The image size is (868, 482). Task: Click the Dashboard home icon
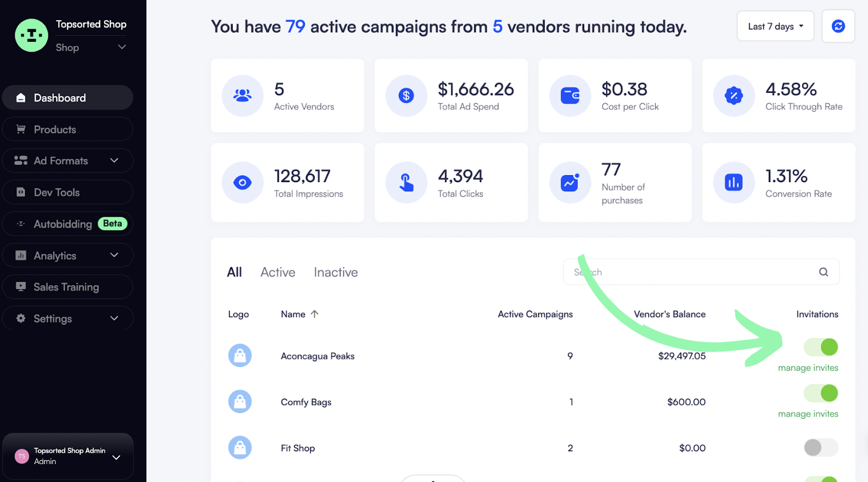click(x=21, y=98)
